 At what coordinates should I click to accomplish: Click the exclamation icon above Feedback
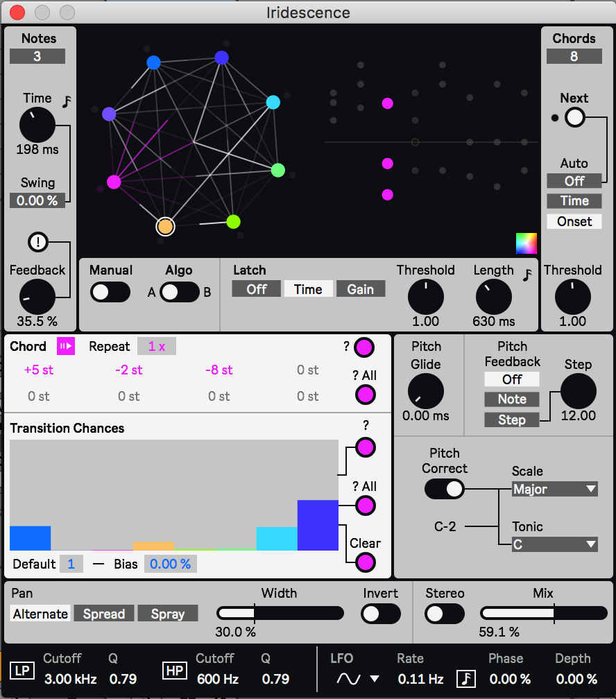[37, 242]
